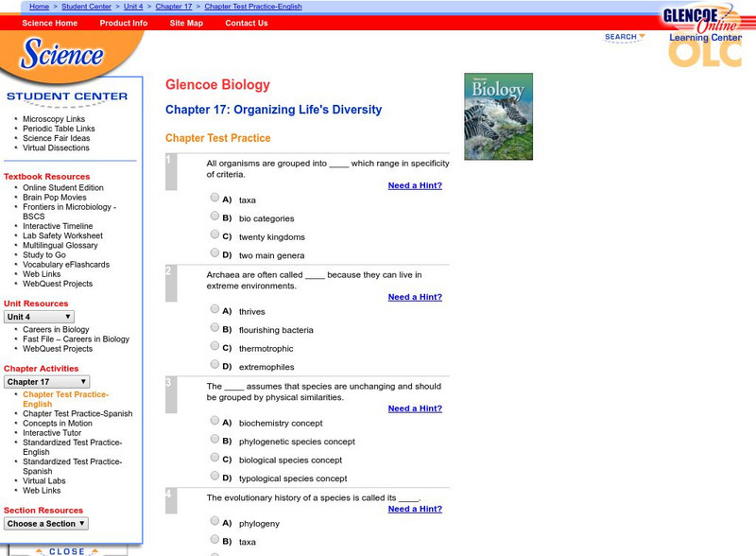Open the SEARCH dropdown
Viewport: 756px width, 556px height.
tap(625, 37)
